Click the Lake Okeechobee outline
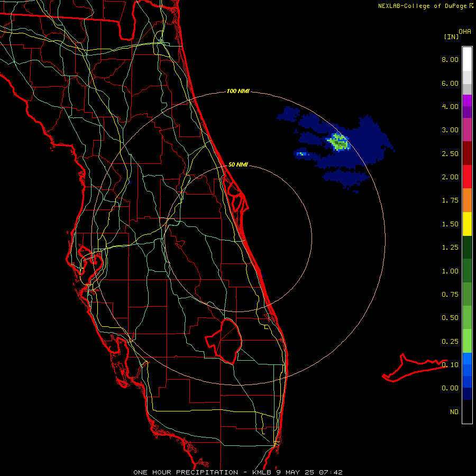 point(224,341)
